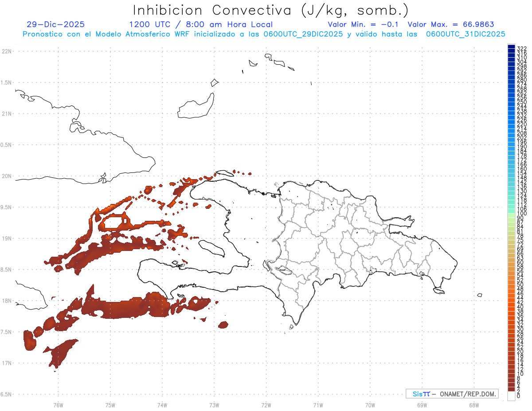Click the '68W' longitude label
Viewport: 532px width, 411px height.
[x=474, y=405]
